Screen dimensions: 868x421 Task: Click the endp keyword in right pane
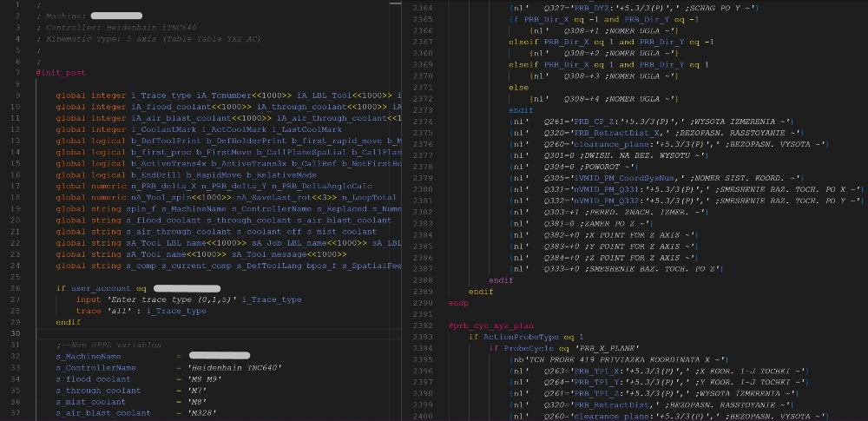458,302
